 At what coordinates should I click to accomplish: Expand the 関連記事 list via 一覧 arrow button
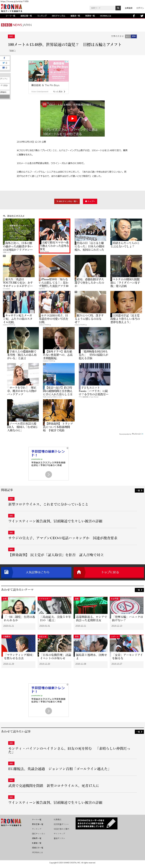point(139,490)
